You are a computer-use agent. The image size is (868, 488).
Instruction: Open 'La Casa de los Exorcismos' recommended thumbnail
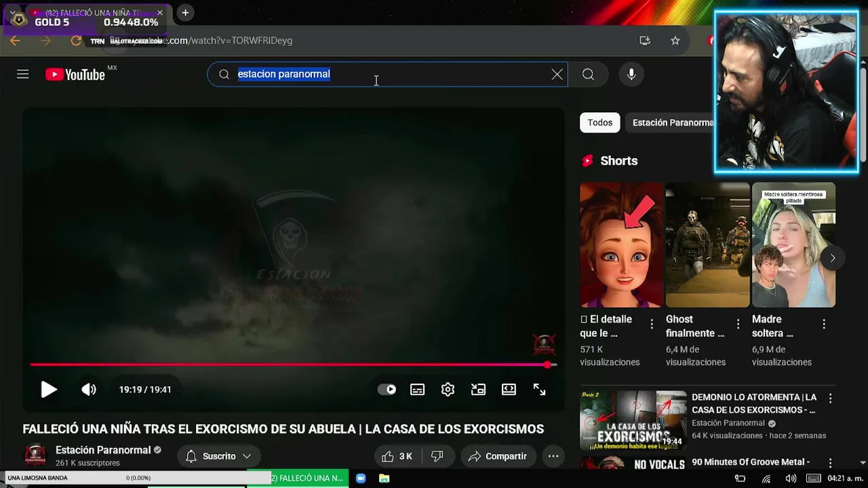633,420
